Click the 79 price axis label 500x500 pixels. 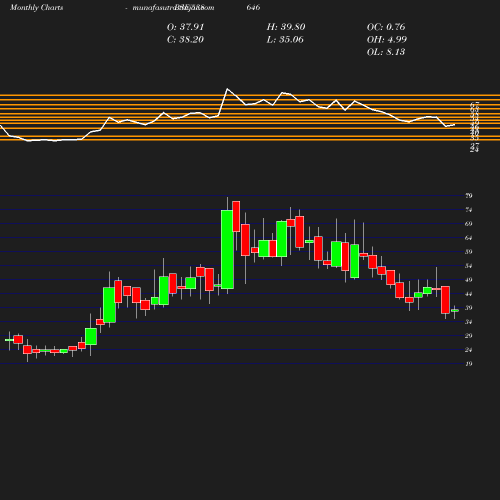coord(469,196)
